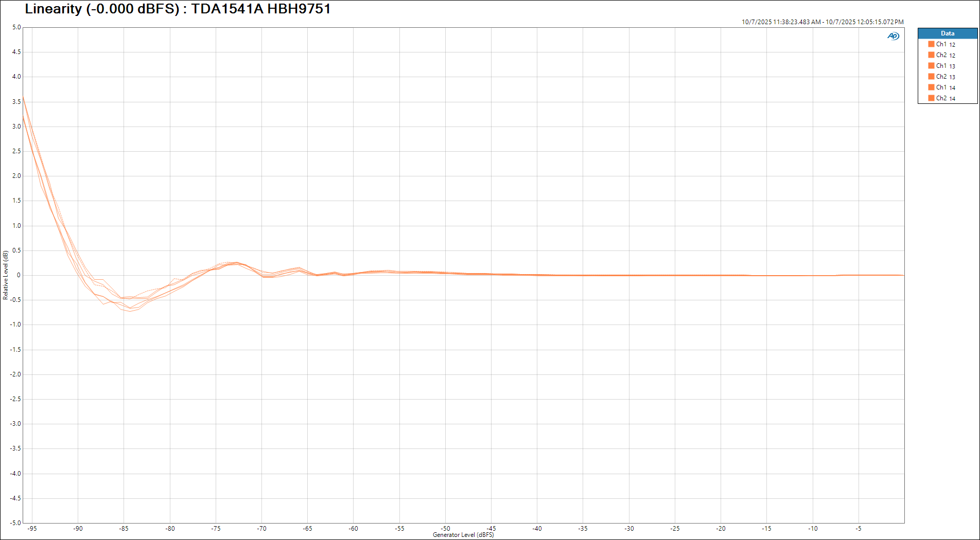
Task: Click the -60 tick on the X axis
Action: click(x=353, y=529)
